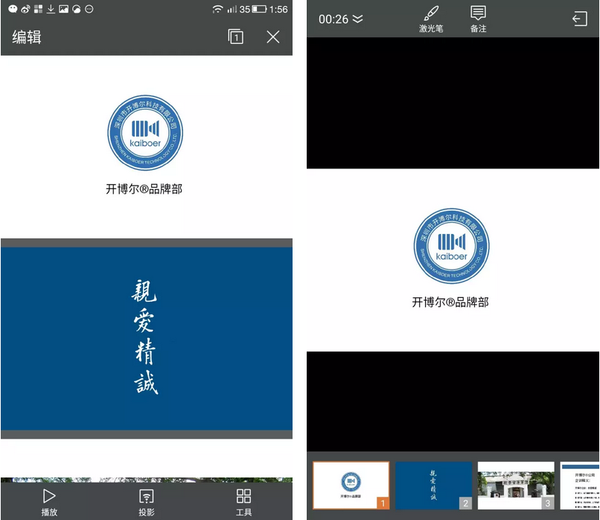The height and width of the screenshot is (520, 600).
Task: Open the 工具 tools grid icon
Action: [243, 498]
